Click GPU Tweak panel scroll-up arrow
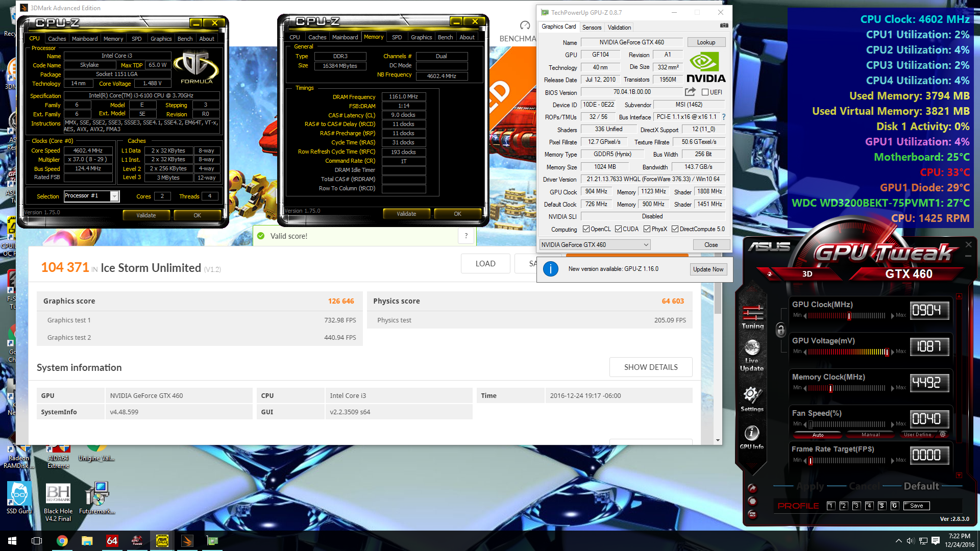 959,296
